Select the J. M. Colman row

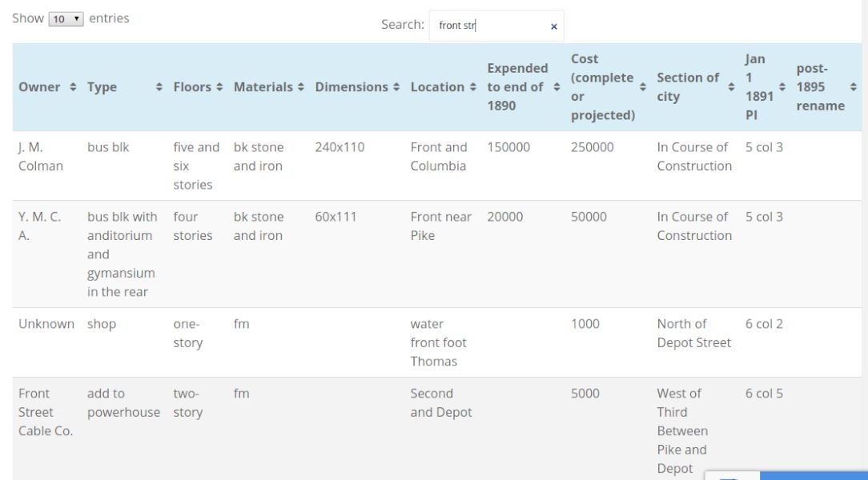[436, 166]
